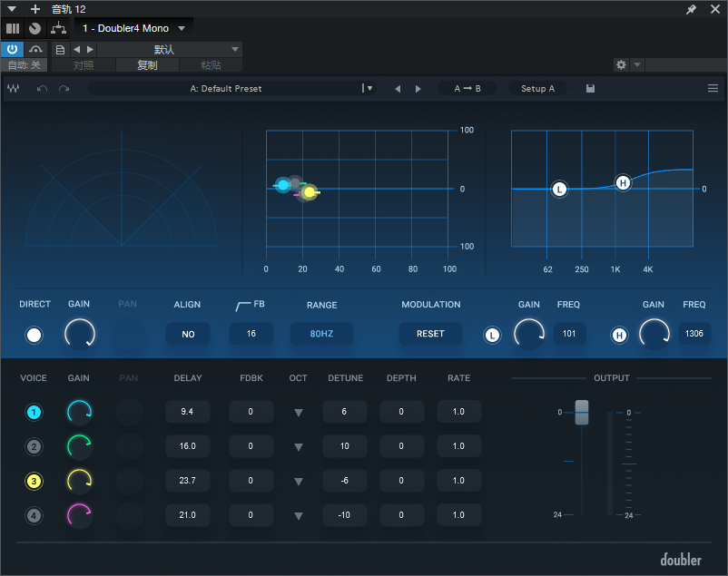Viewport: 728px width, 576px height.
Task: Click the undo arrow icon
Action: click(x=42, y=89)
